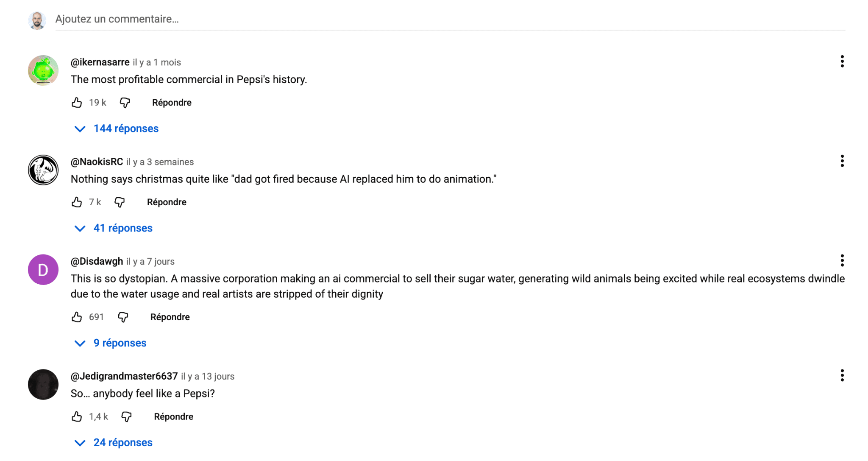Like the @Disdawgh dystopian comment

[x=77, y=317]
